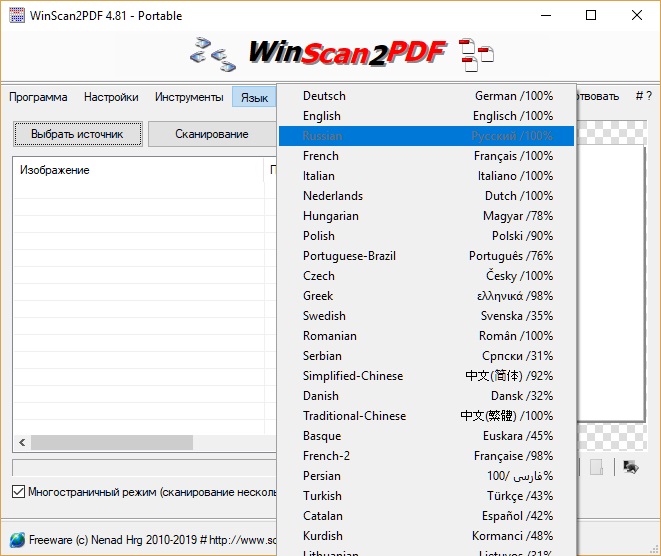Choose Nederlands from language list
The width and height of the screenshot is (661, 556).
tap(426, 196)
